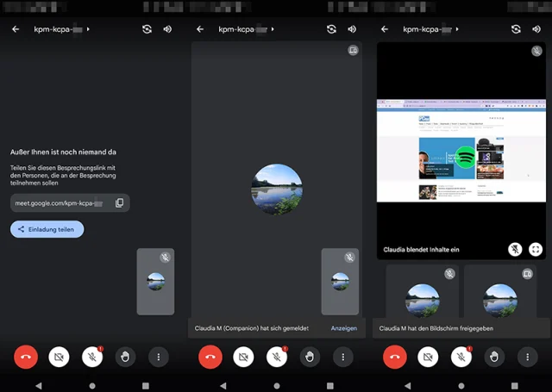Tap Anzeigen in the notification

343,328
